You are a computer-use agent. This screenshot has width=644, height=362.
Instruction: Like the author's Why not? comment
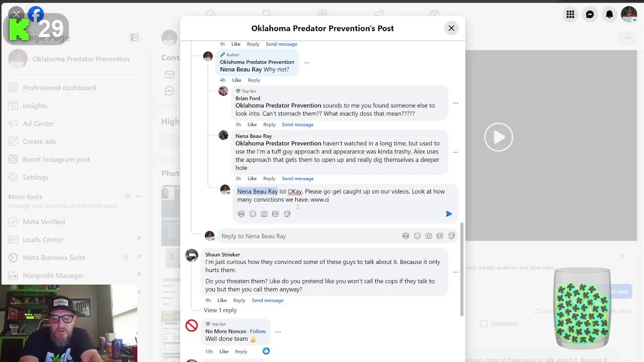click(x=236, y=80)
